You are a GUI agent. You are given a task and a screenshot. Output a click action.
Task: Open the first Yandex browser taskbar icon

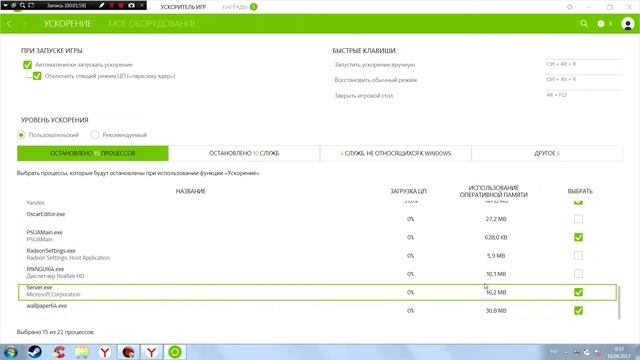coord(105,352)
